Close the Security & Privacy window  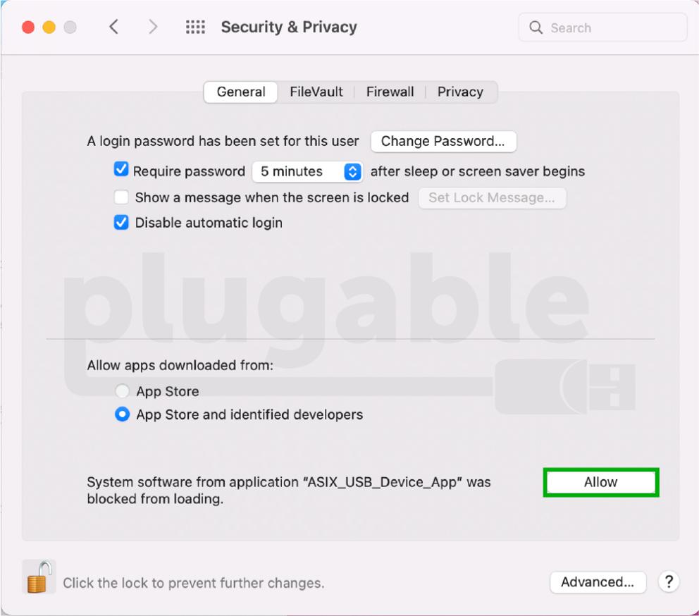28,27
